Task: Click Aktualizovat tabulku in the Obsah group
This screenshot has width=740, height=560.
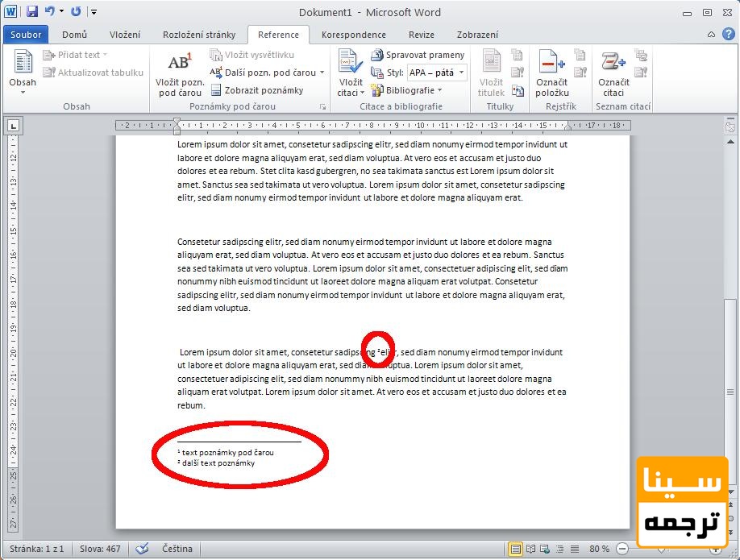Action: pyautogui.click(x=93, y=73)
